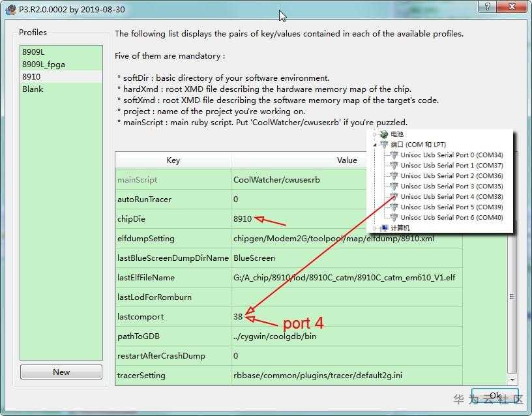
Task: Edit the lastcomport value 38
Action: click(x=347, y=317)
